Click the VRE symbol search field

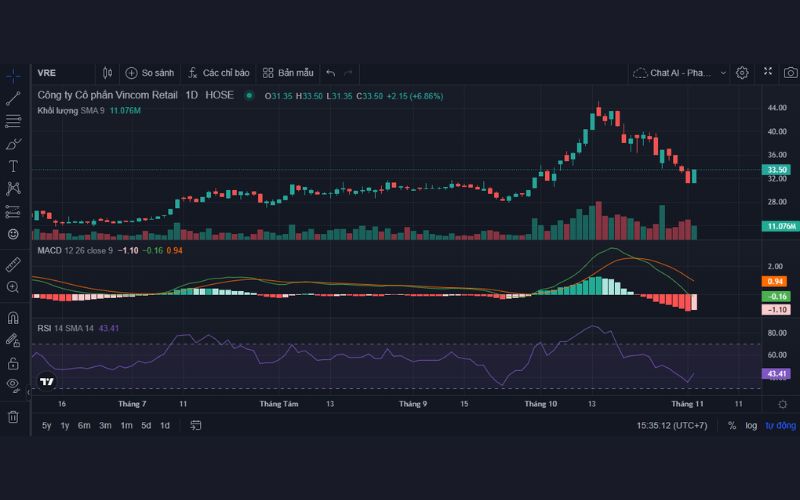[x=60, y=73]
